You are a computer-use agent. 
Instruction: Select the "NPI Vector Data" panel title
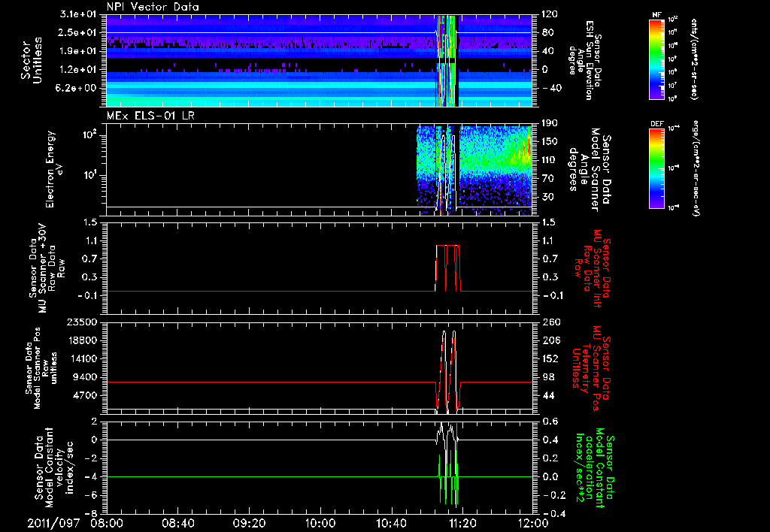tap(153, 7)
